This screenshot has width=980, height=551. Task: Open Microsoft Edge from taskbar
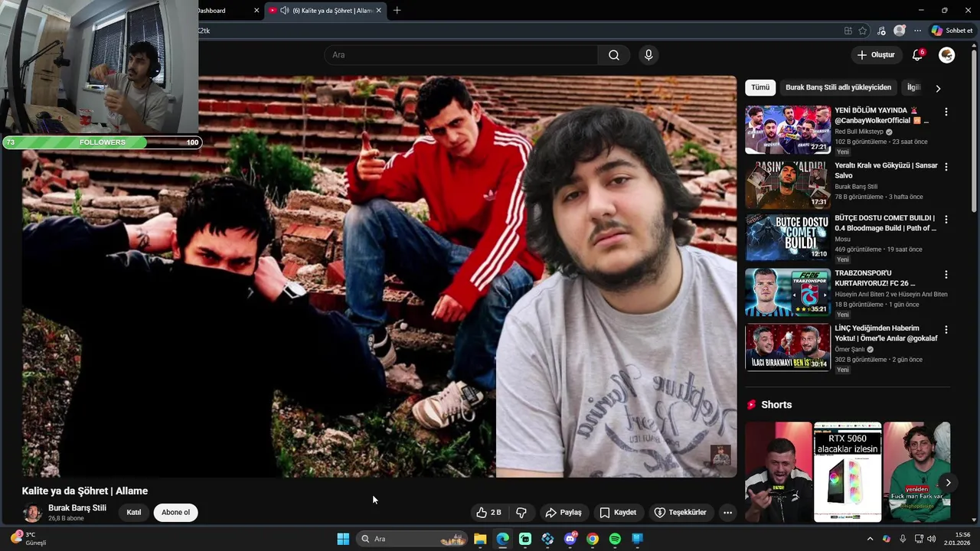[x=502, y=539]
